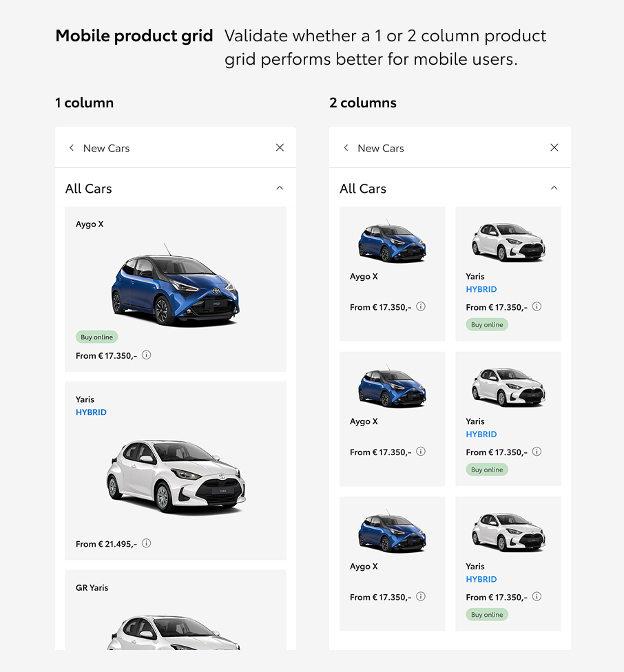
Task: Click info icon beside € 21.495 price
Action: (147, 543)
